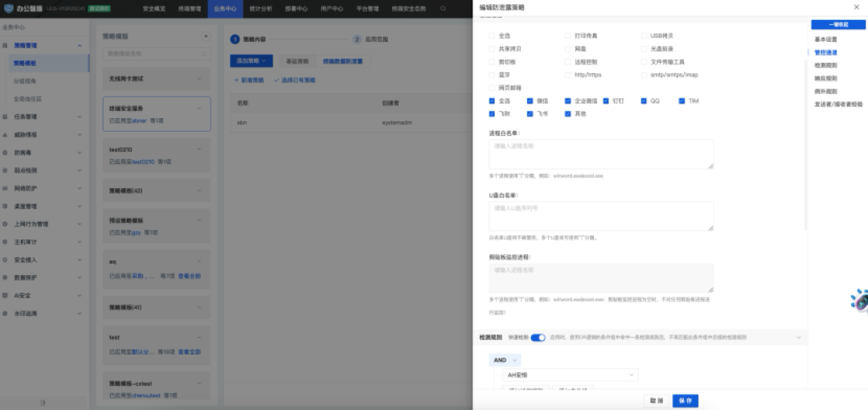Tick the 打印传真 checkbox

point(568,36)
